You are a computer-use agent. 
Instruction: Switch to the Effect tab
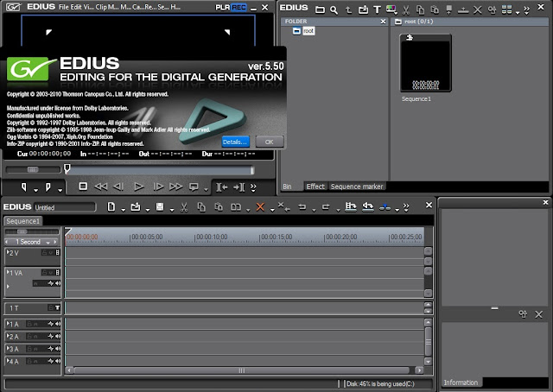click(315, 187)
